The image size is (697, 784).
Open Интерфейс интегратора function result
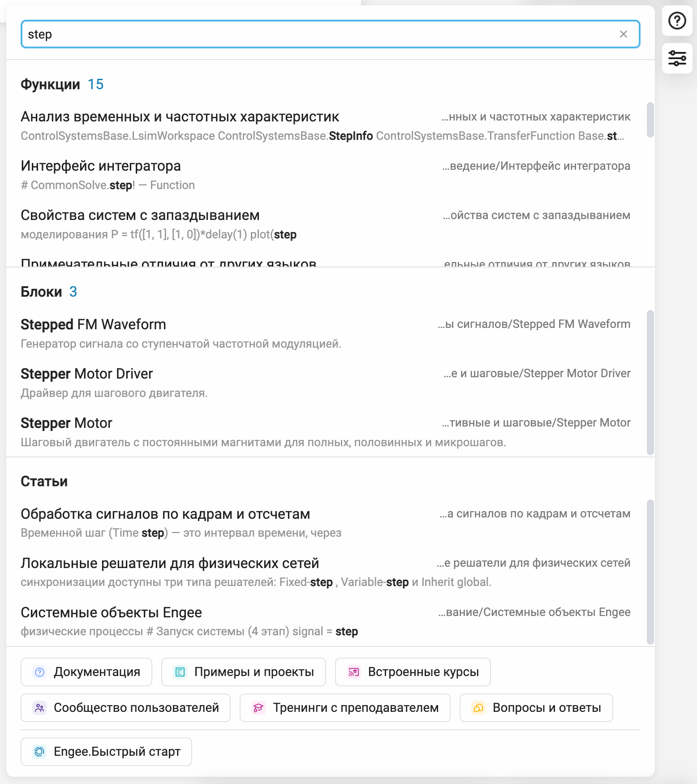(326, 175)
